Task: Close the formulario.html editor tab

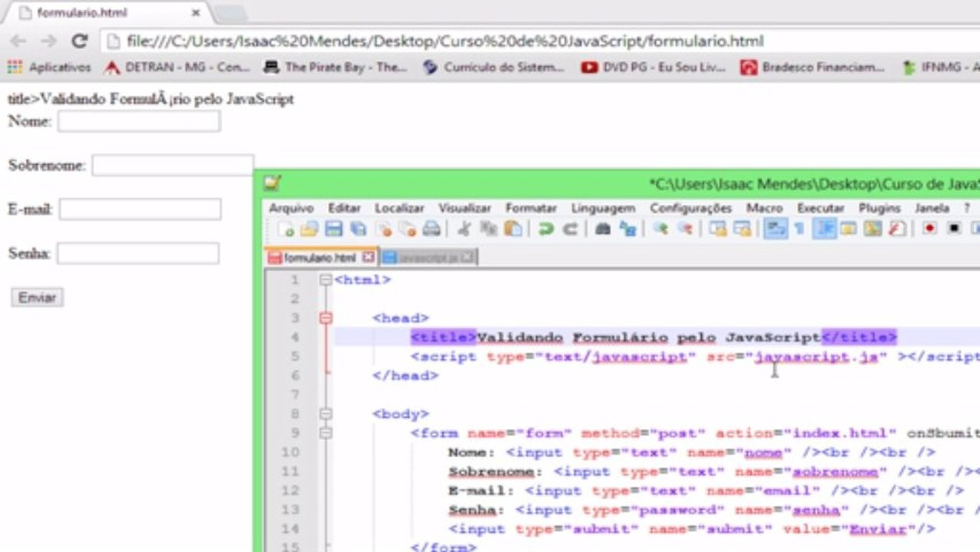Action: (369, 258)
